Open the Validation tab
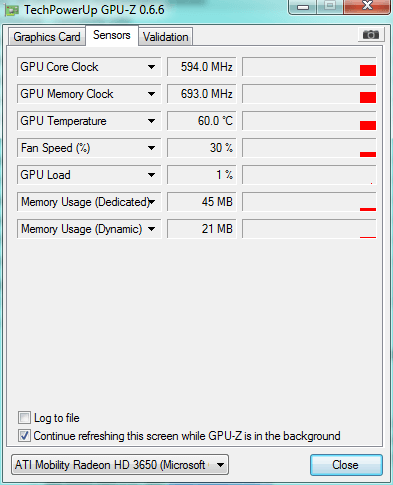 tap(166, 37)
